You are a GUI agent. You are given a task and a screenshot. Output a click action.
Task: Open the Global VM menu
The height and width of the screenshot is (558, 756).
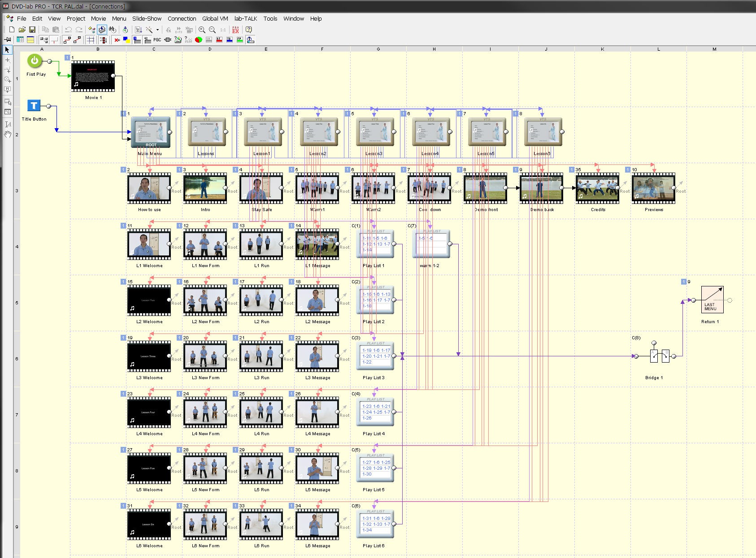215,18
